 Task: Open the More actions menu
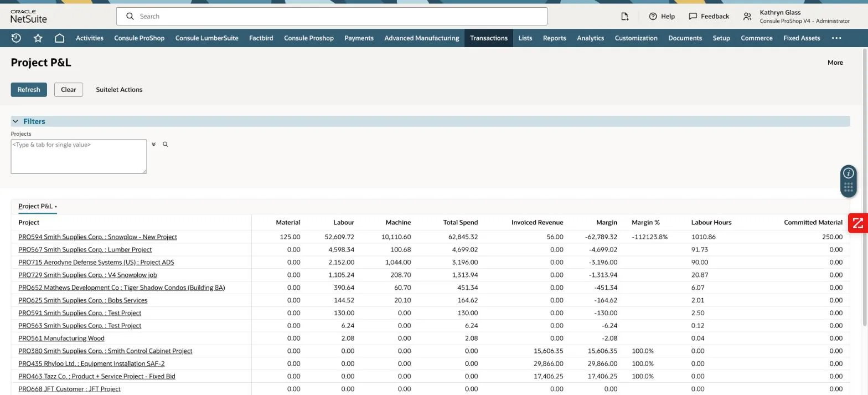coord(835,63)
